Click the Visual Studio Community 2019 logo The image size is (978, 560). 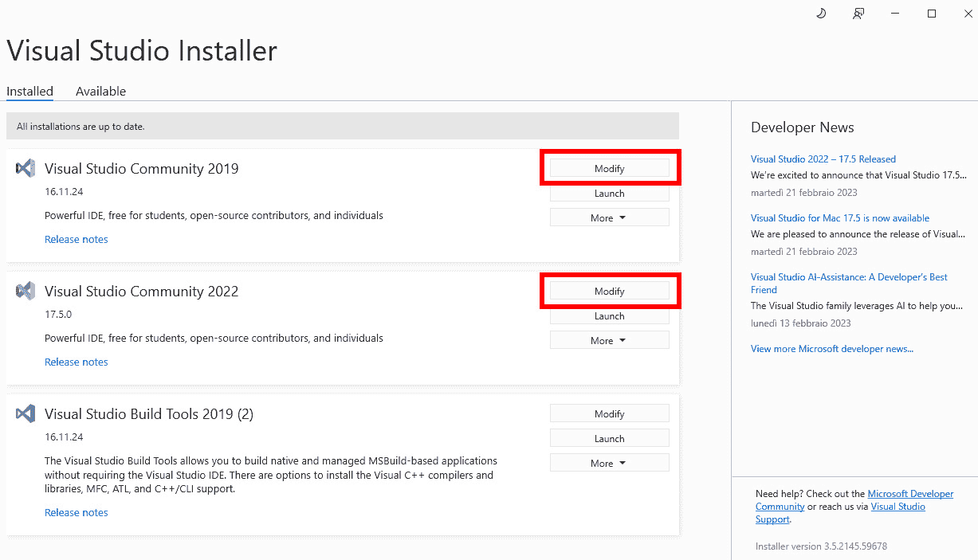(25, 168)
